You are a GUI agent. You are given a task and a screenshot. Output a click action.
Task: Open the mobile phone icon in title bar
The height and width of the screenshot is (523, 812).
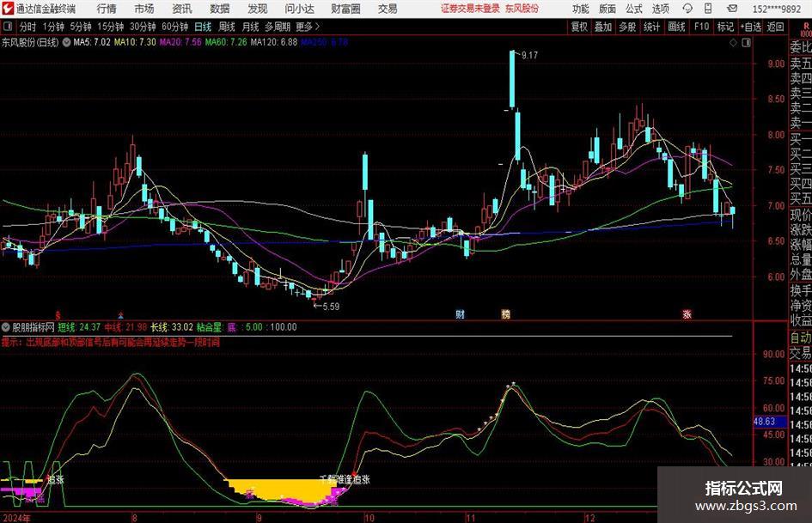pos(708,9)
